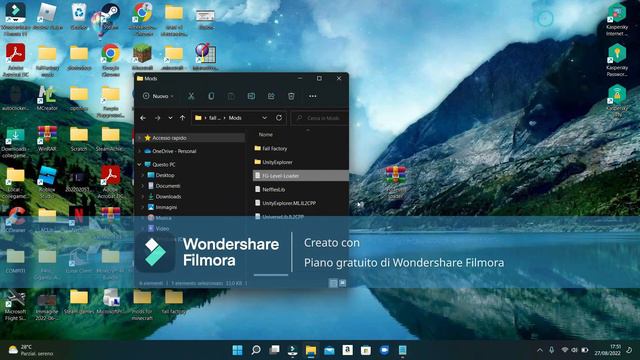This screenshot has width=640, height=360.
Task: Select the WinRAR archive beside the Mods window
Action: [x=396, y=182]
